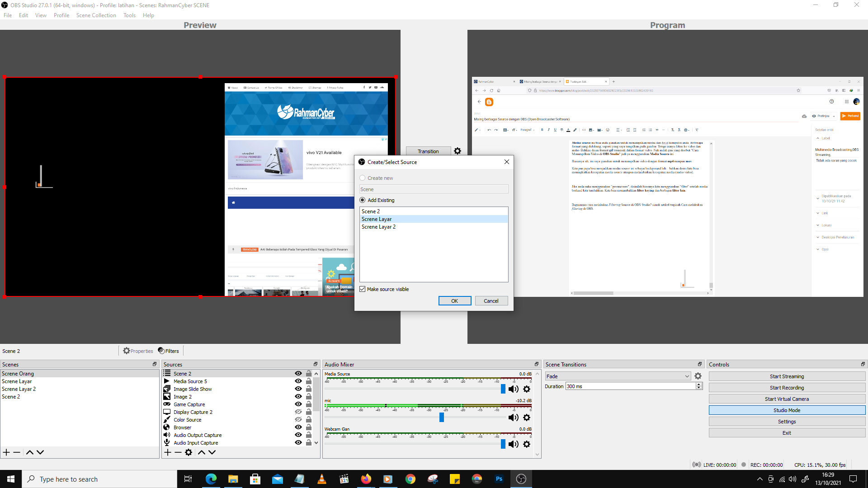868x488 pixels.
Task: Click the Audio Mixer settings gear for Media Source
Action: click(x=526, y=389)
